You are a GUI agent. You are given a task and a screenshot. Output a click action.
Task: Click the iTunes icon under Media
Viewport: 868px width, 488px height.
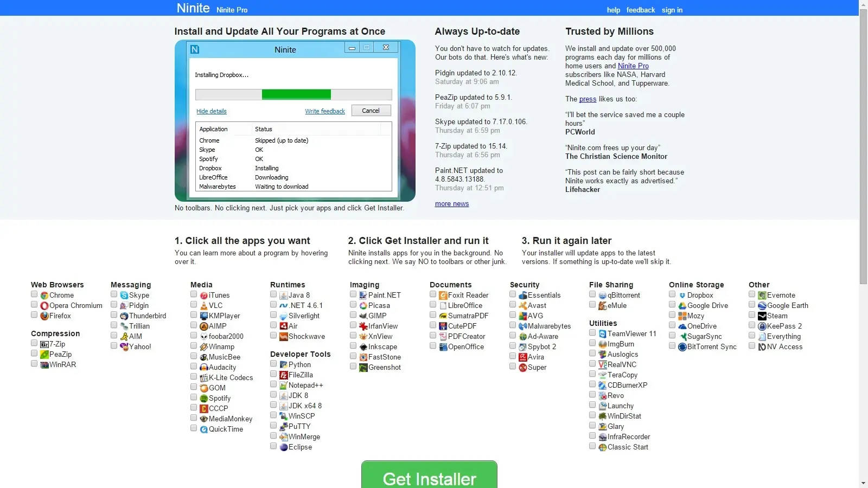(x=204, y=296)
